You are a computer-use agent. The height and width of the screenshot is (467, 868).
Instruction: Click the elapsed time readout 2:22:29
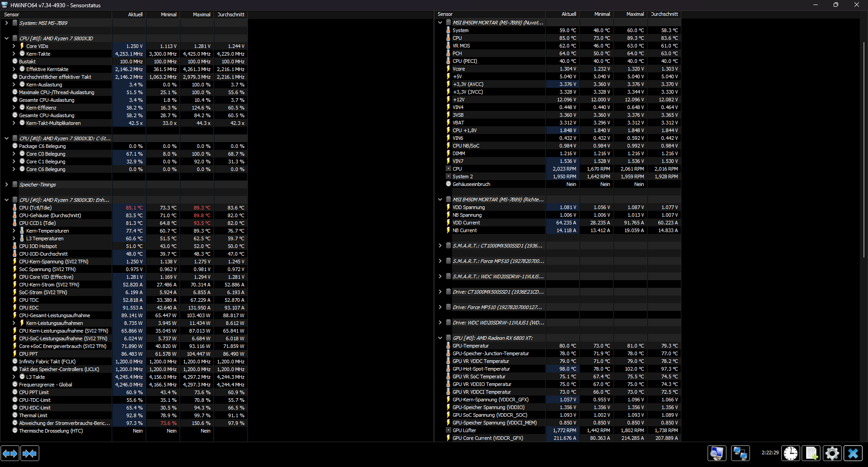[x=770, y=453]
